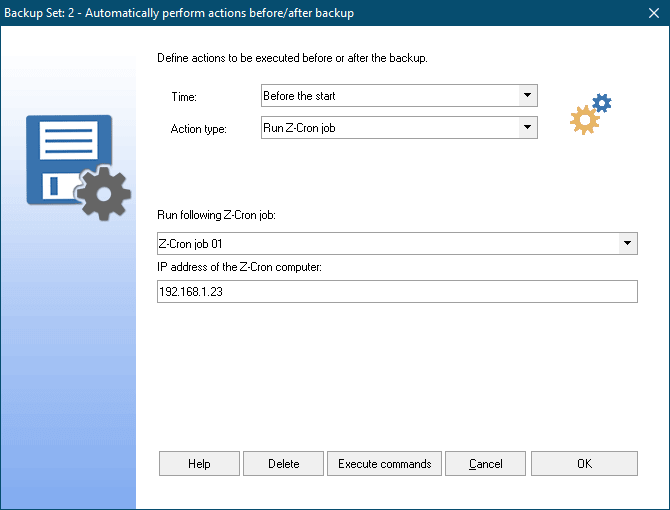
Task: Click the 'Define actions to be executed' description
Action: pos(292,58)
